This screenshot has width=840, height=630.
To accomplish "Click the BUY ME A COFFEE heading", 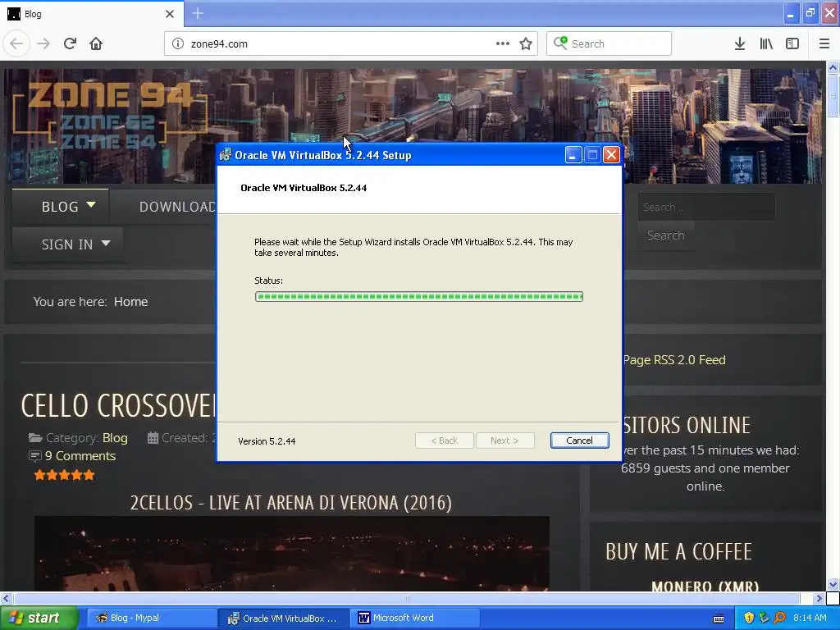I will click(678, 551).
